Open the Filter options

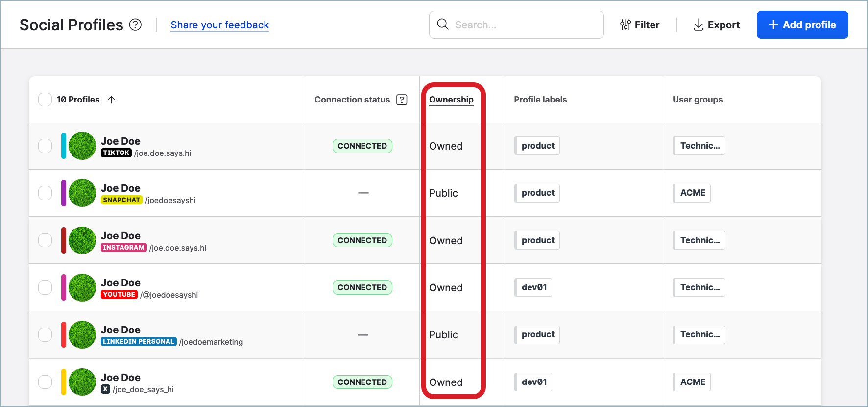pyautogui.click(x=640, y=25)
